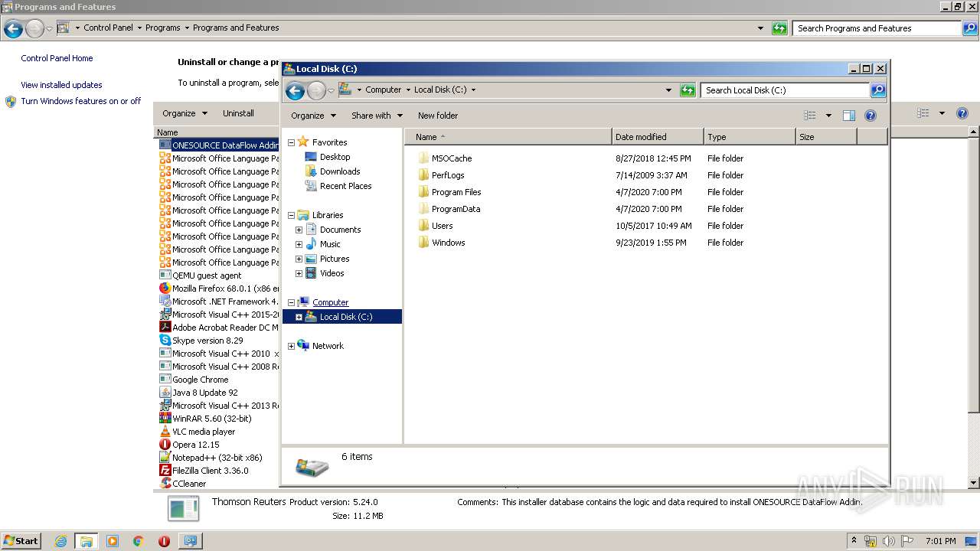Open View installed updates link
Screen dimensions: 980x551
61,85
